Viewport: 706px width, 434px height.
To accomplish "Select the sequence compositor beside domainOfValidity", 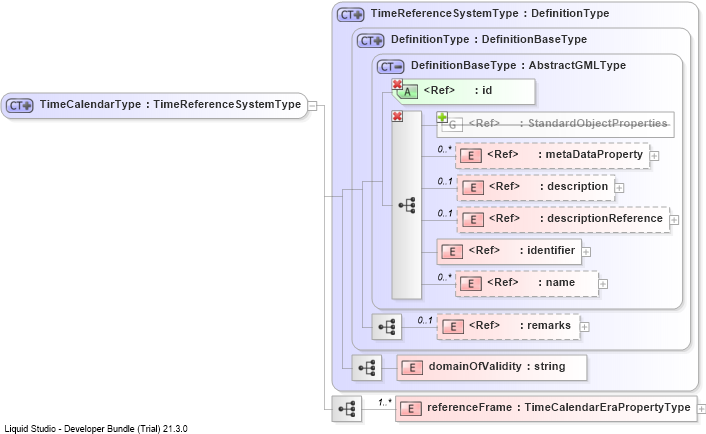I will click(367, 368).
